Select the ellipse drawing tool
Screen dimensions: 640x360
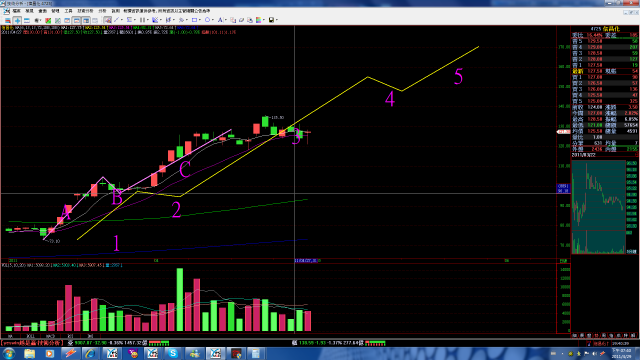point(207,20)
